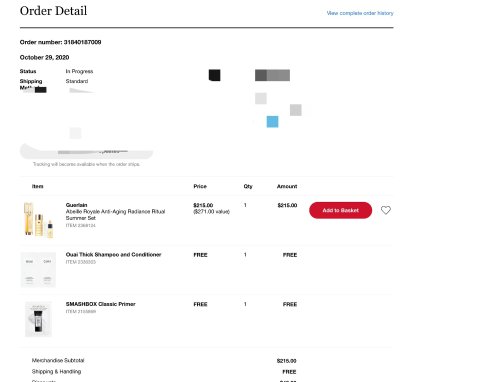480x382 pixels.
Task: Click the Abeille Royale Anti-Aging Radiance Ritual title
Action: click(x=115, y=215)
